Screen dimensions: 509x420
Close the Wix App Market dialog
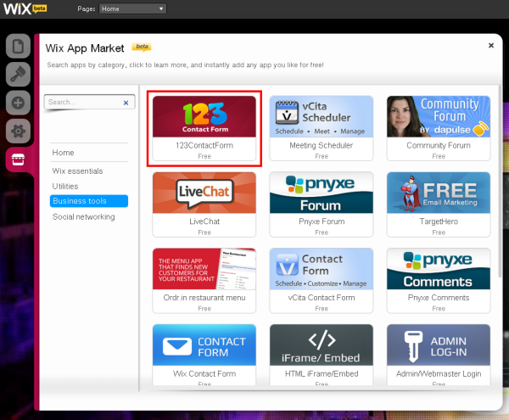pos(491,46)
